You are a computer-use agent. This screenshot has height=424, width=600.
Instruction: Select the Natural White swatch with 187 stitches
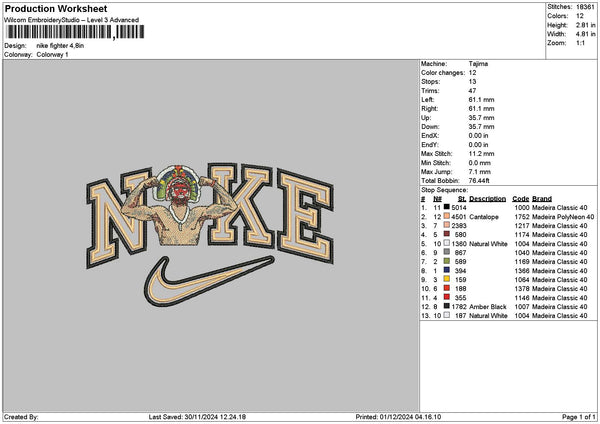(x=447, y=315)
